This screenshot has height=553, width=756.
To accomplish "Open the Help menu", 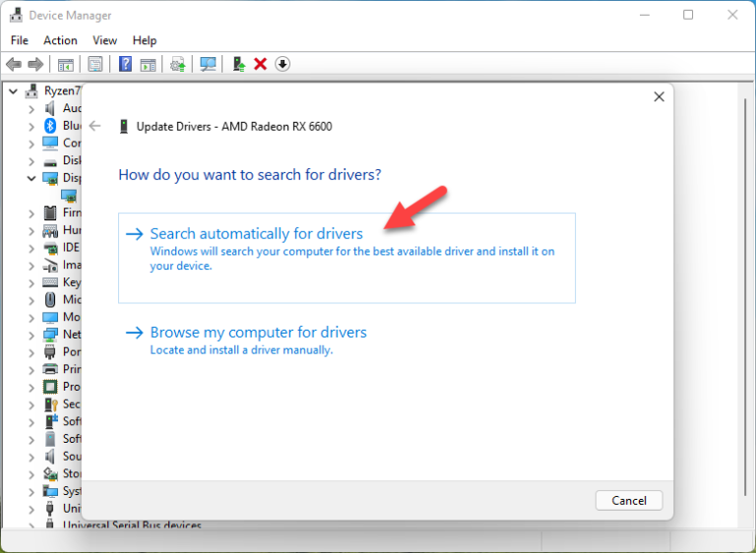I will point(144,40).
